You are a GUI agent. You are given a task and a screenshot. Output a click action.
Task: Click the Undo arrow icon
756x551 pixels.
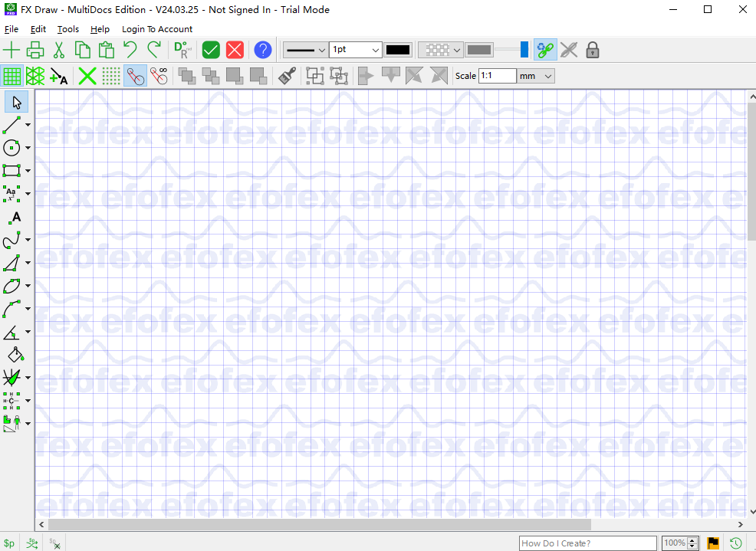tap(130, 50)
